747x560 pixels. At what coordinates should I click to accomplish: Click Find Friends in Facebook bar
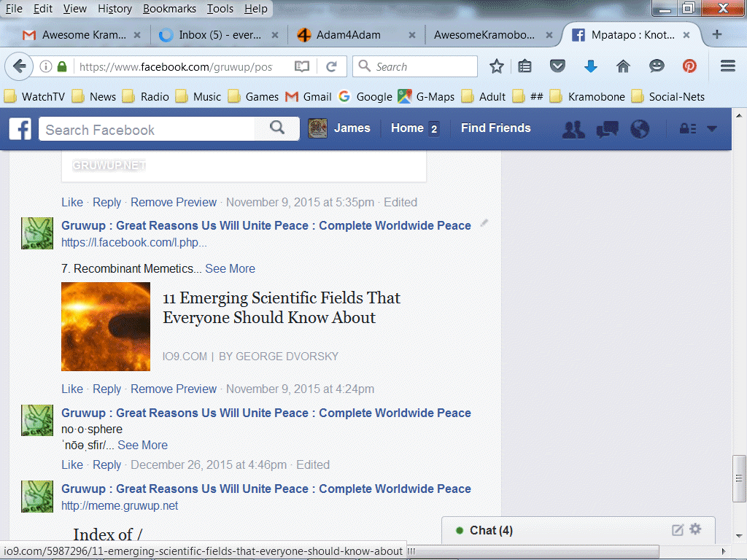tap(495, 128)
